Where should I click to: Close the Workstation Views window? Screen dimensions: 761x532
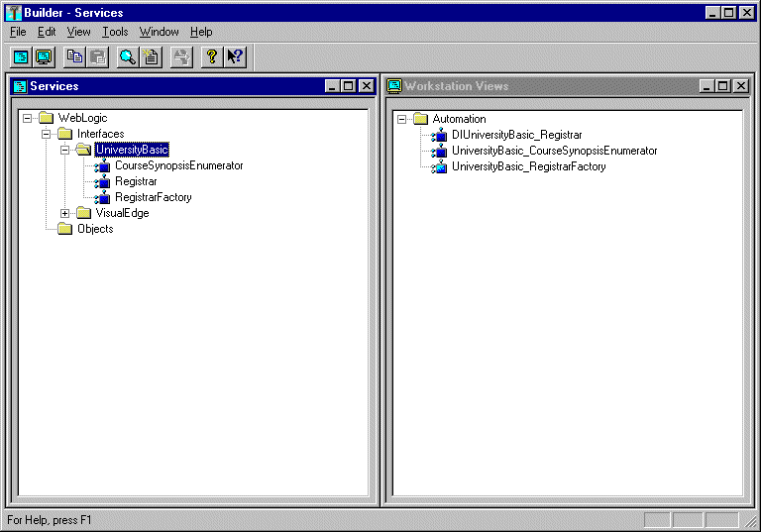coord(741,86)
